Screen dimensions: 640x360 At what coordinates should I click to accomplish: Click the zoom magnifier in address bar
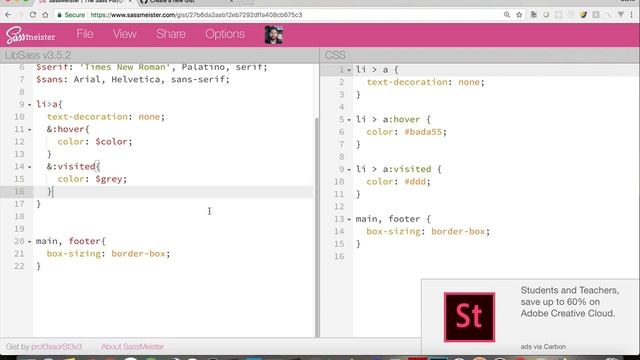click(x=507, y=15)
